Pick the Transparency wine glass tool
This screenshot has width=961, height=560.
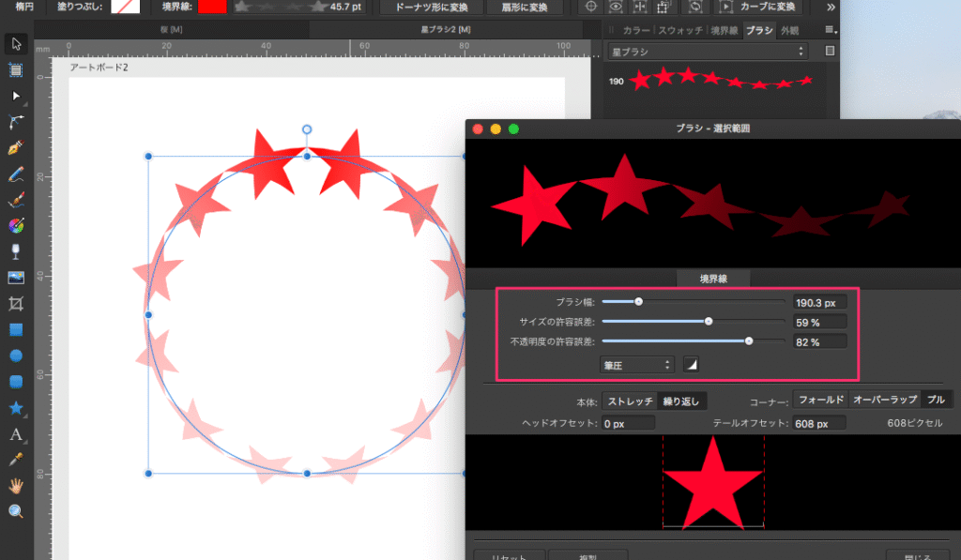(16, 251)
